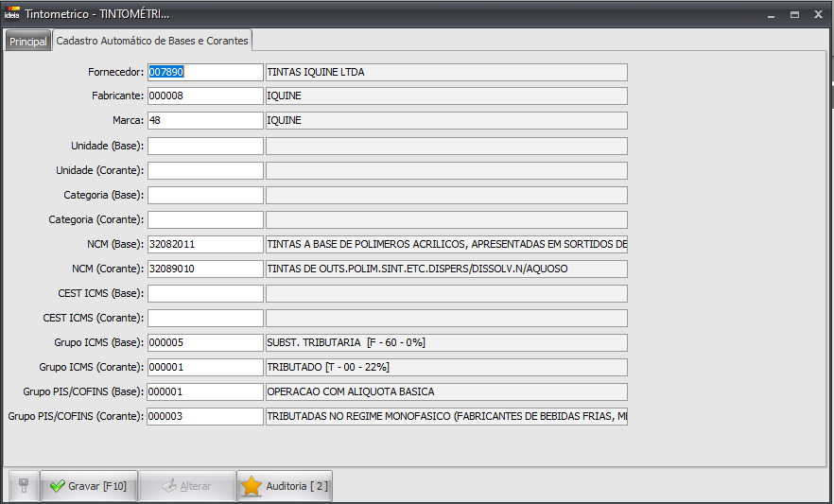The width and height of the screenshot is (834, 504).
Task: Focus the Grupo ICMS (Corante) code field
Action: (x=205, y=367)
